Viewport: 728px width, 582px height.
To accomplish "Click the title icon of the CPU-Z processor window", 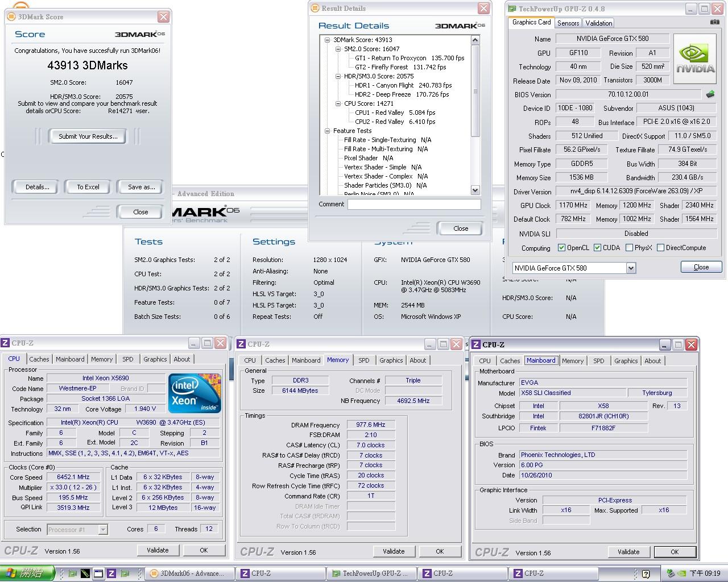I will [5, 343].
